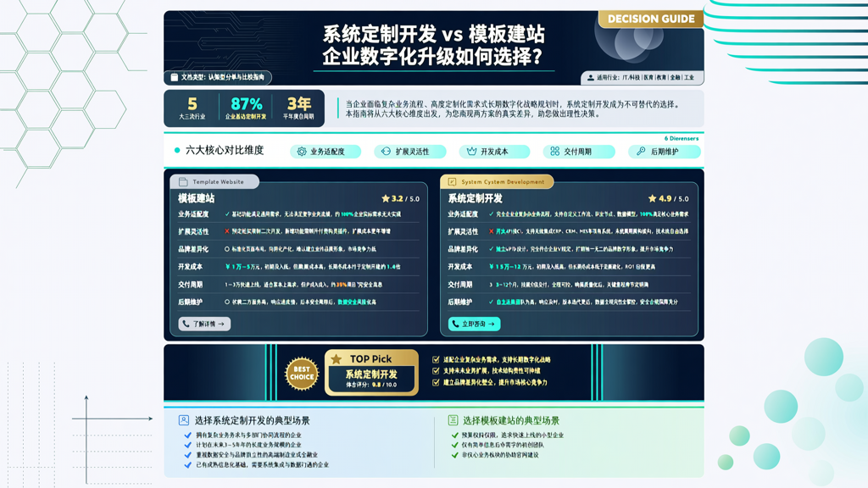This screenshot has height=488, width=868.
Task: Click the star icon in TOP Pick card
Action: 336,359
